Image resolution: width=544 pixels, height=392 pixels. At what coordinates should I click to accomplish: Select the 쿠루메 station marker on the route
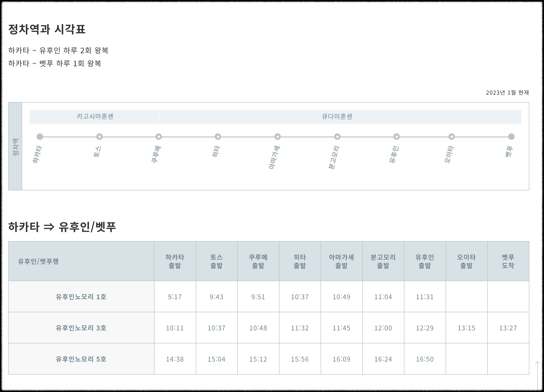[158, 136]
